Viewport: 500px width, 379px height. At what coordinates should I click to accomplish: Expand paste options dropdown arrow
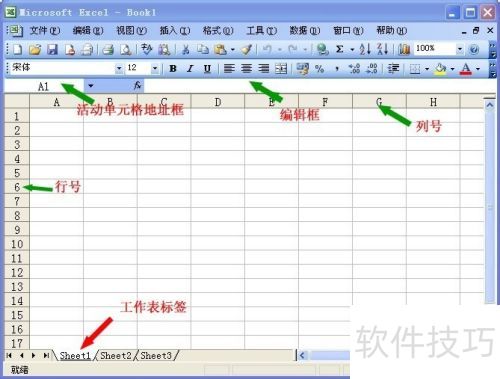coord(233,50)
